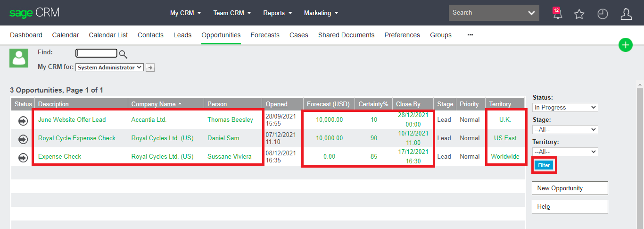
Task: Open the Daniel Sam person link
Action: 223,138
